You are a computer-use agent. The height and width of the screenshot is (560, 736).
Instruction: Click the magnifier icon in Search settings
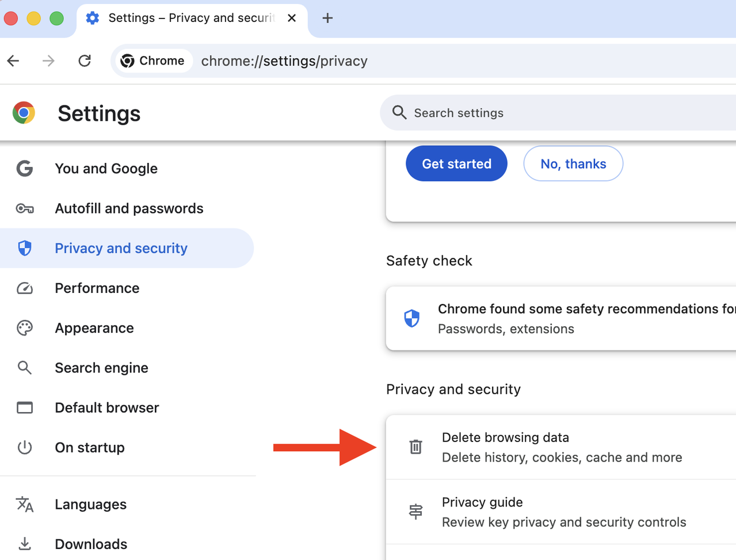pyautogui.click(x=399, y=112)
